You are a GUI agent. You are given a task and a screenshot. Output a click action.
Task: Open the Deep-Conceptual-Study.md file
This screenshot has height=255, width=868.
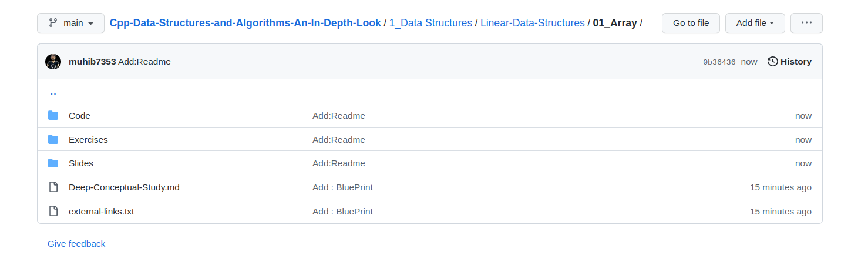tap(124, 187)
